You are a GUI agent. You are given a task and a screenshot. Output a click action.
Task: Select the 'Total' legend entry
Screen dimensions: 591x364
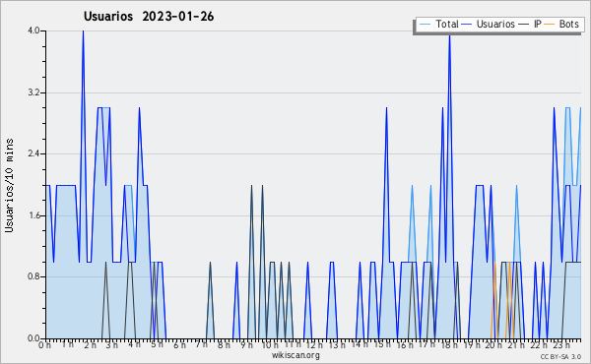pyautogui.click(x=446, y=24)
